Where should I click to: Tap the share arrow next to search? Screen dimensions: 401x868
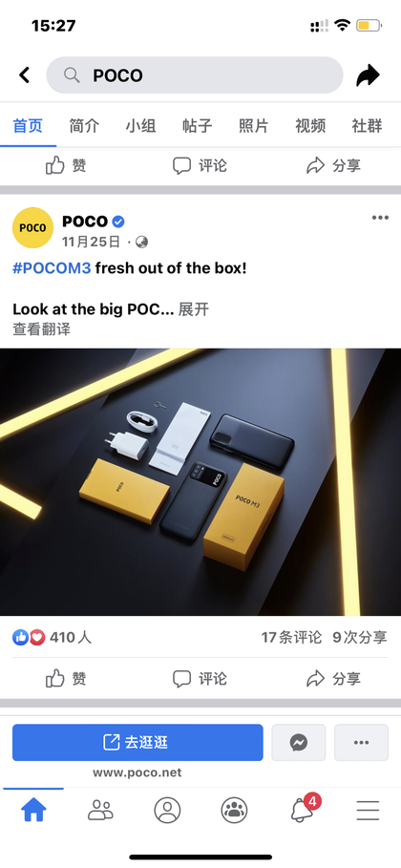tap(368, 75)
